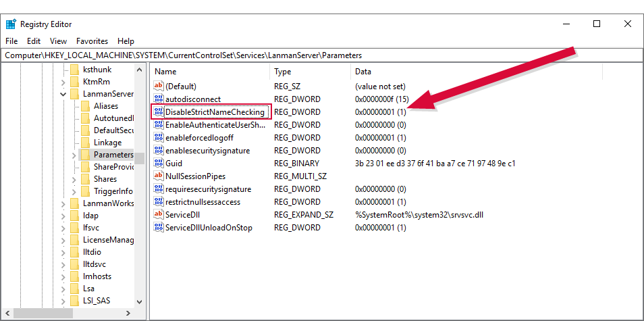Select the lltdsvc key in tree
Screen dimensions: 644x321
point(95,264)
